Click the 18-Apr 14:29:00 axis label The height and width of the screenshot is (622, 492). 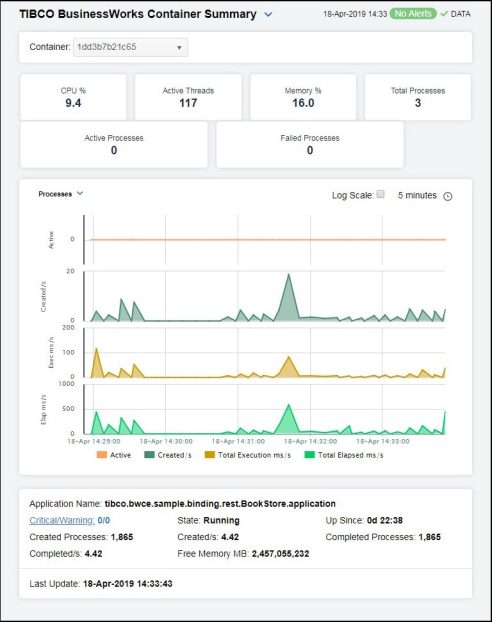94,441
